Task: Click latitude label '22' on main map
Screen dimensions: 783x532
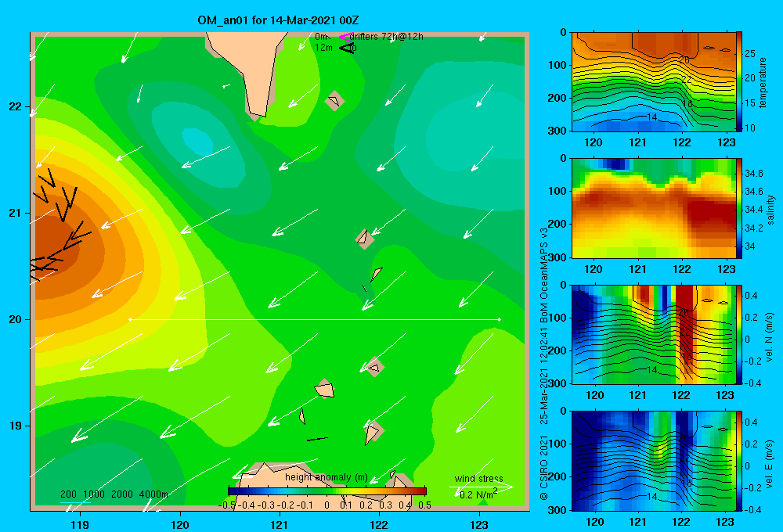Action: tap(16, 106)
